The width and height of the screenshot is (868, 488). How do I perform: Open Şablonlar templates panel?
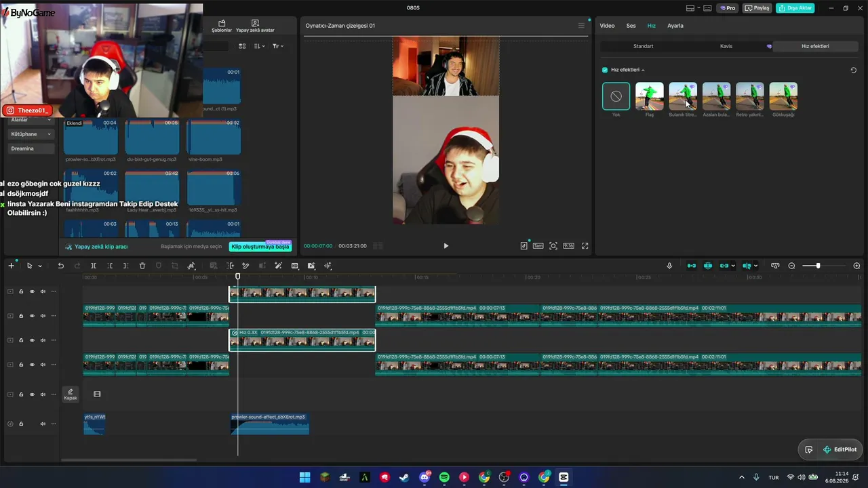[x=222, y=26]
